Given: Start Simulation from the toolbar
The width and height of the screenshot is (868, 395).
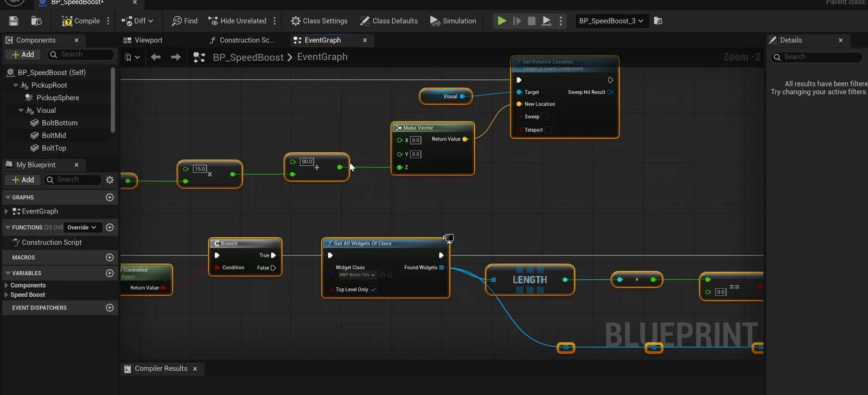Looking at the screenshot, I should coord(453,21).
